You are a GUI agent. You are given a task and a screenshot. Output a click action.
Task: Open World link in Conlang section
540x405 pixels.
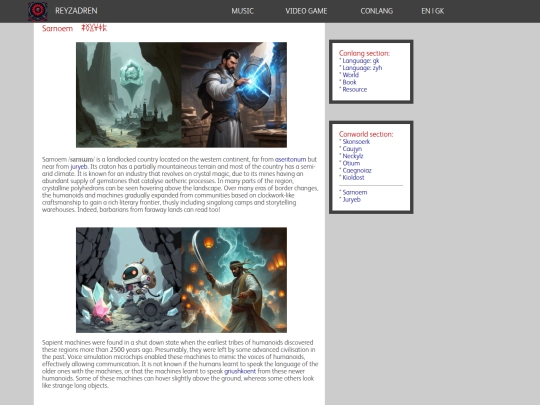350,75
